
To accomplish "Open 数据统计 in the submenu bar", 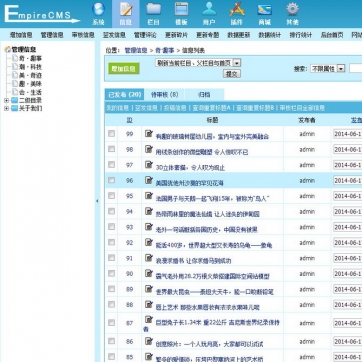I will 269,35.
